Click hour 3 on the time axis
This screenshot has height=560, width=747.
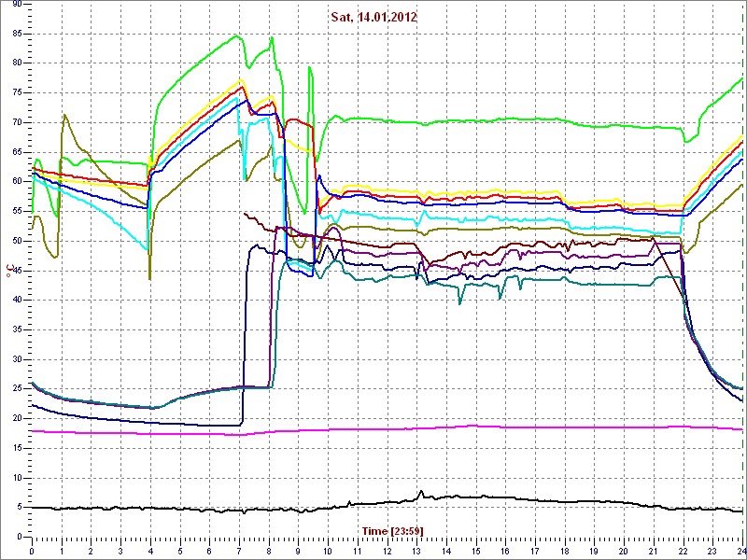click(120, 551)
